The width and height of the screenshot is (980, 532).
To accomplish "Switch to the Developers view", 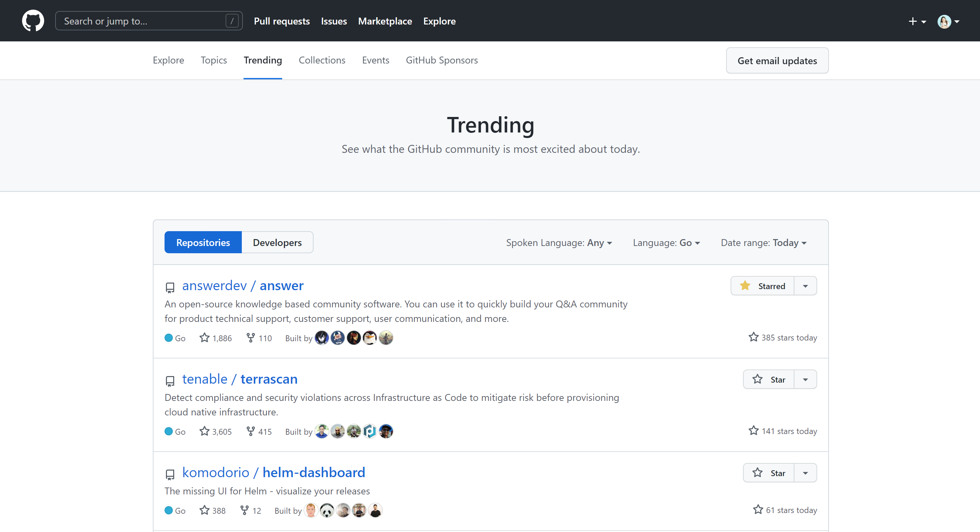I will click(277, 243).
